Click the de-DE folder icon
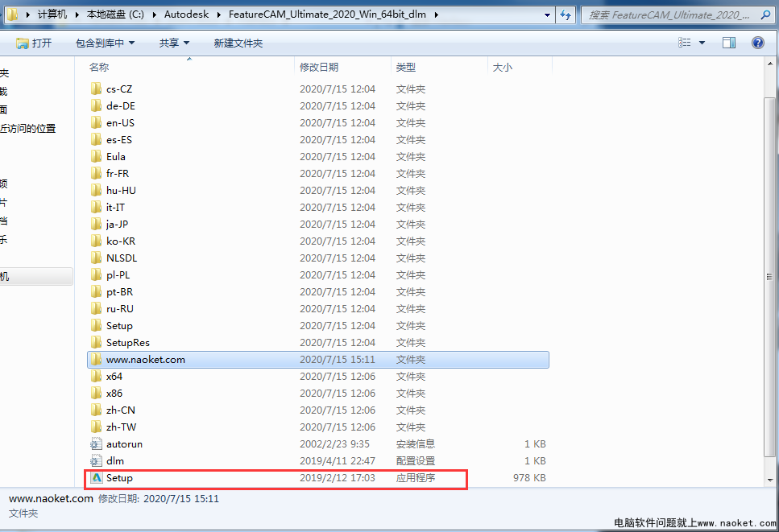This screenshot has height=532, width=779. tap(97, 105)
